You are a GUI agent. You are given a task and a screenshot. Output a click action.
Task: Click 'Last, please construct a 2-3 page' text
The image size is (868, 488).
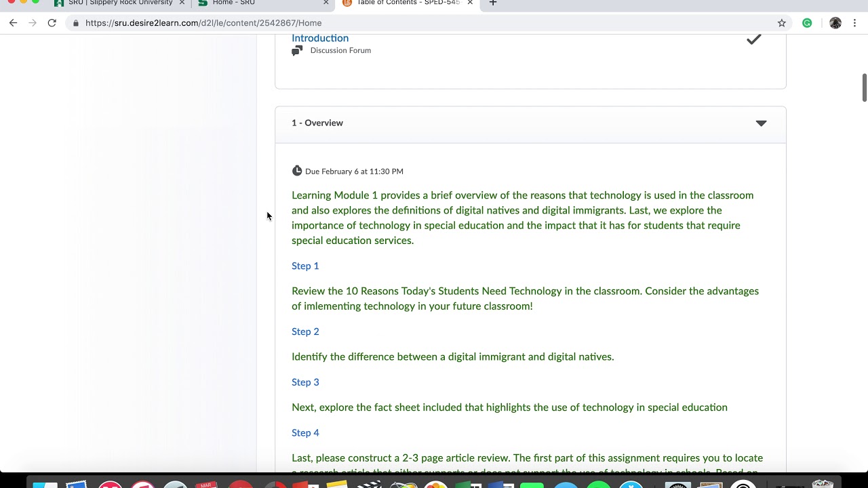pos(528,463)
